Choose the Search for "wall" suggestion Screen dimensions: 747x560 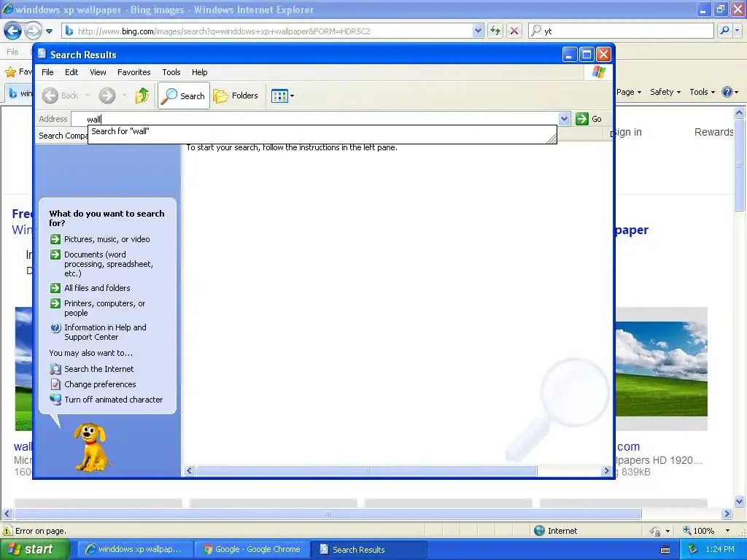322,131
